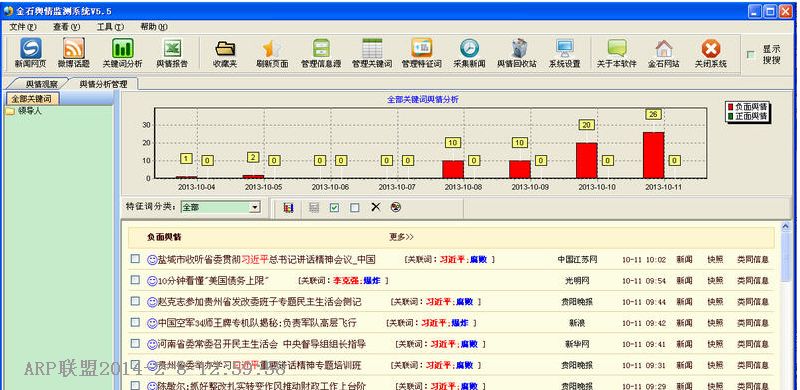800x390 pixels.
Task: Click the 2013-10-08 red bar
Action: 453,169
